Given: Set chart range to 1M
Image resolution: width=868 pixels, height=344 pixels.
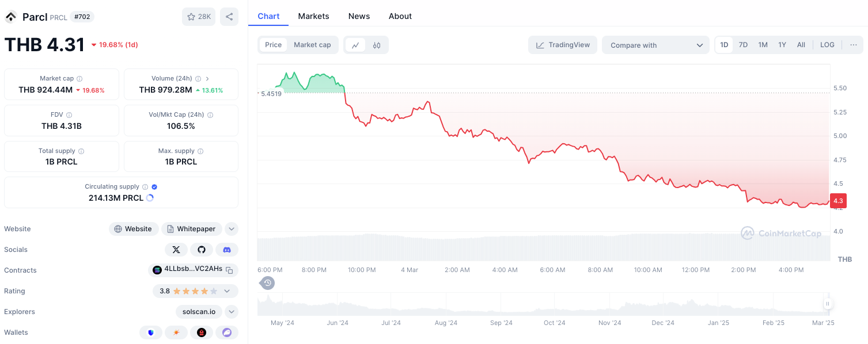Looking at the screenshot, I should [x=763, y=45].
